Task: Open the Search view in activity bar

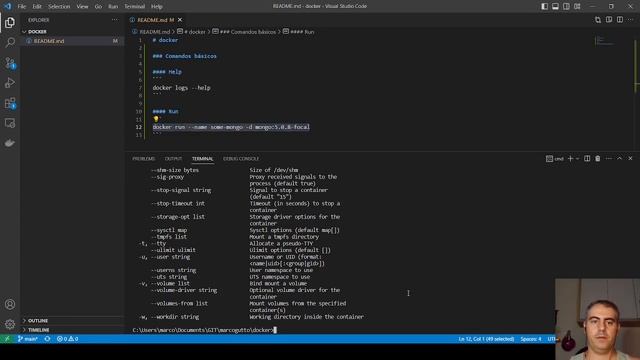Action: (x=10, y=42)
